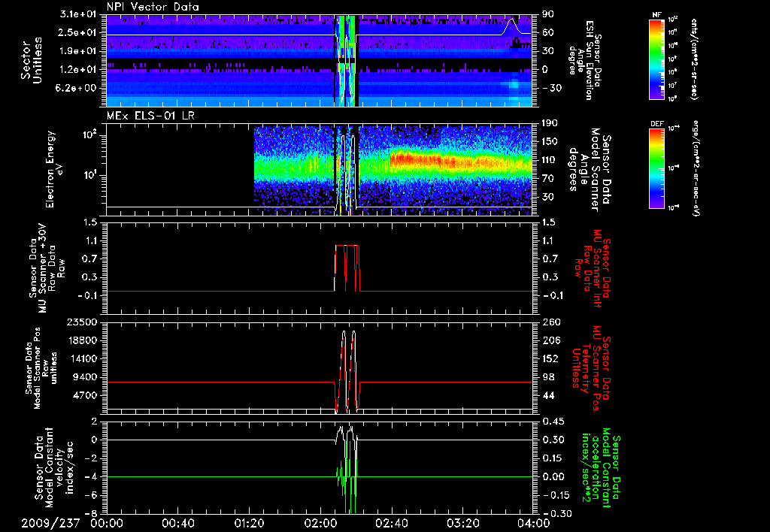Image resolution: width=770 pixels, height=532 pixels.
Task: Click the red MU Scanner Inh label
Action: (592, 268)
